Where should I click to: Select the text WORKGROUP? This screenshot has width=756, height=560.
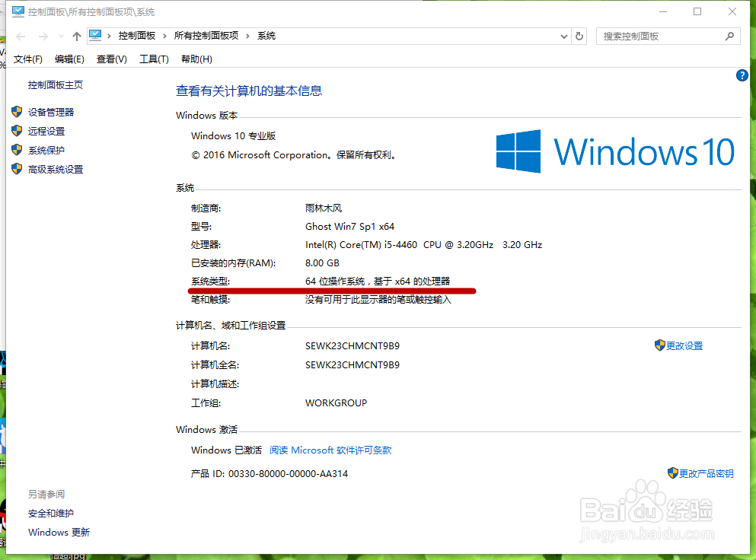click(336, 403)
